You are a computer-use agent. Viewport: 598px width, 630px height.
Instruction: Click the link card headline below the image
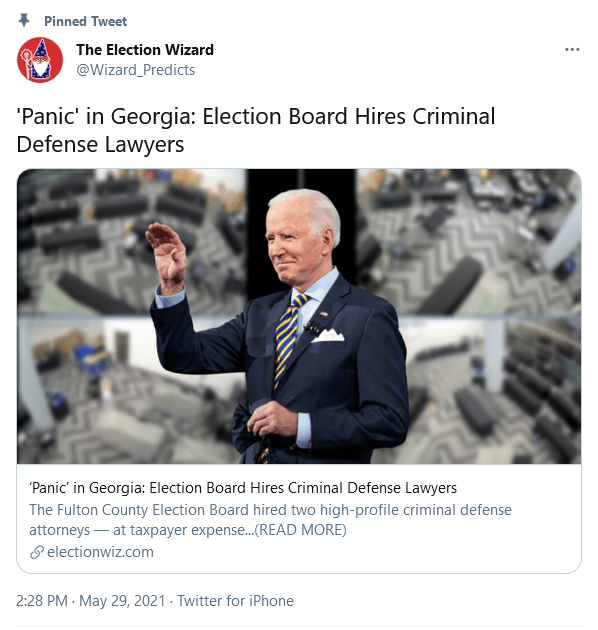[x=243, y=488]
